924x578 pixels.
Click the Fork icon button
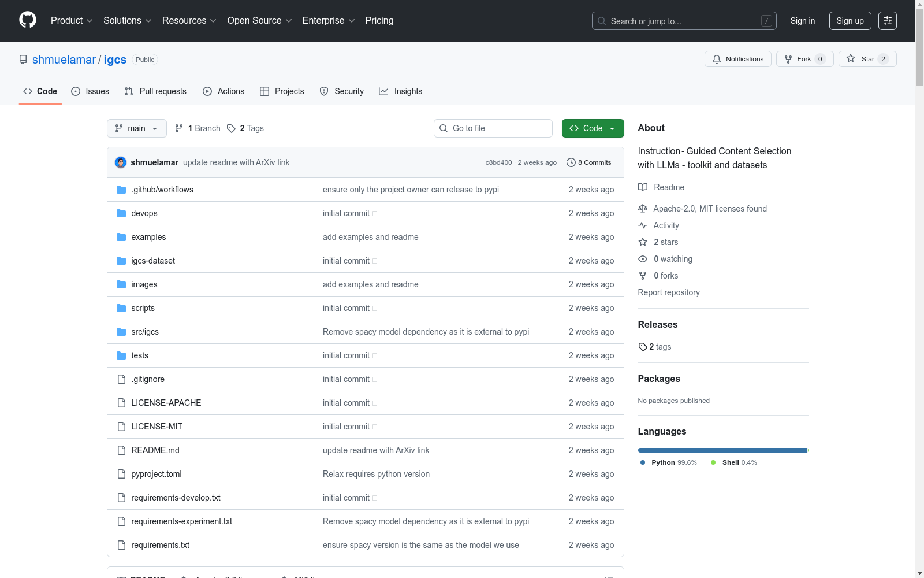click(x=804, y=59)
